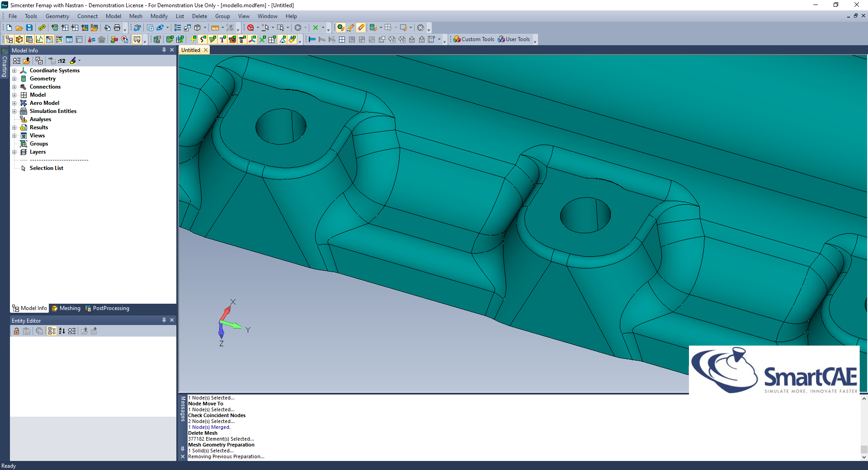This screenshot has width=868, height=470.
Task: Select Selection List in the tree
Action: [47, 168]
